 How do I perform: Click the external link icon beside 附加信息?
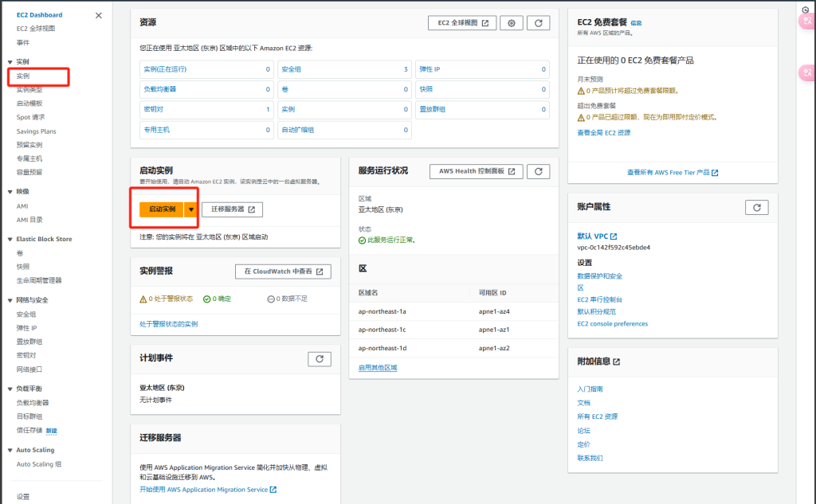point(617,361)
